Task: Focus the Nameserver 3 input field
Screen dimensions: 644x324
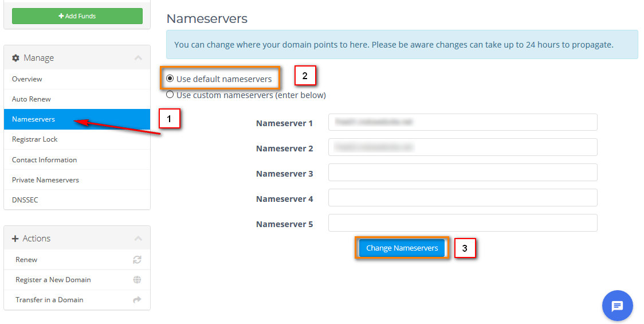Action: click(463, 172)
